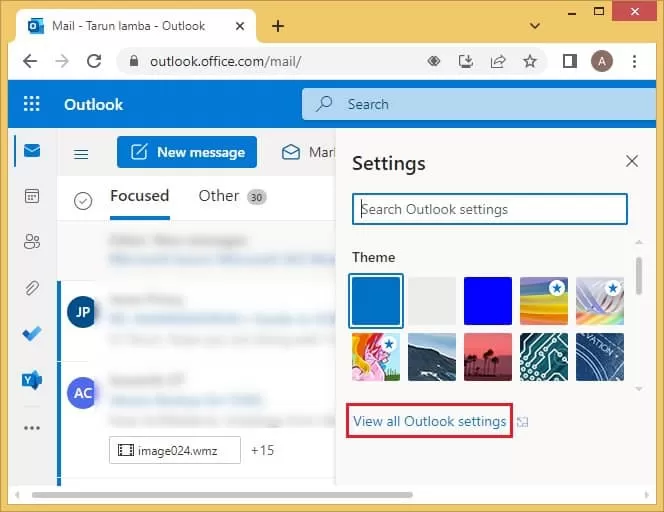Open the Yammer app in sidebar
Viewport: 664px width, 512px height.
point(32,380)
